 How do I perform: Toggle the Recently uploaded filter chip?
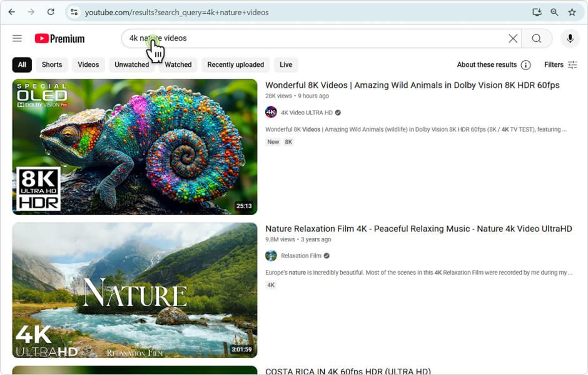click(235, 65)
